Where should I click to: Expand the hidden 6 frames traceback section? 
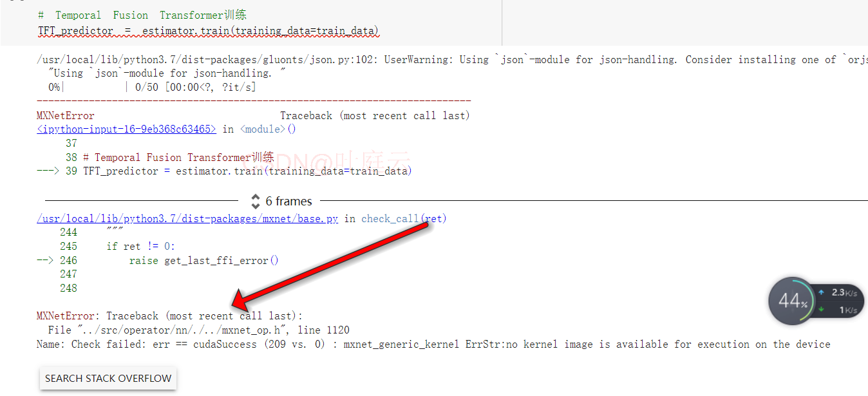click(288, 201)
